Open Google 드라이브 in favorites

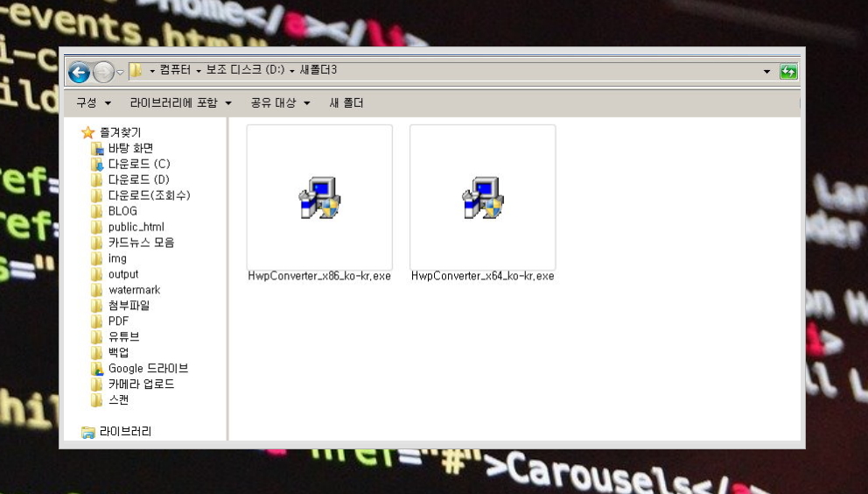149,368
